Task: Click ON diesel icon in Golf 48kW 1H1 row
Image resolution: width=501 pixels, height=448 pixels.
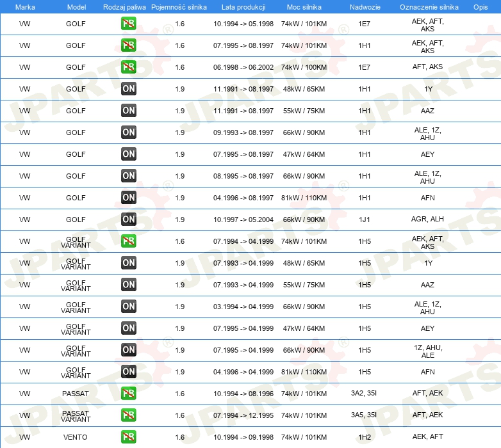Action: click(x=128, y=89)
